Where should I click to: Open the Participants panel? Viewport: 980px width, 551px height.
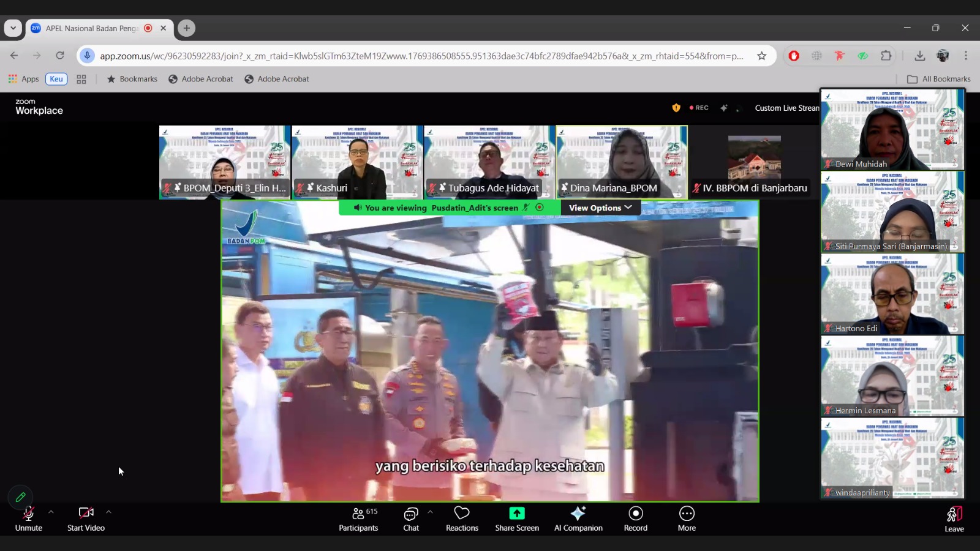[x=358, y=518]
